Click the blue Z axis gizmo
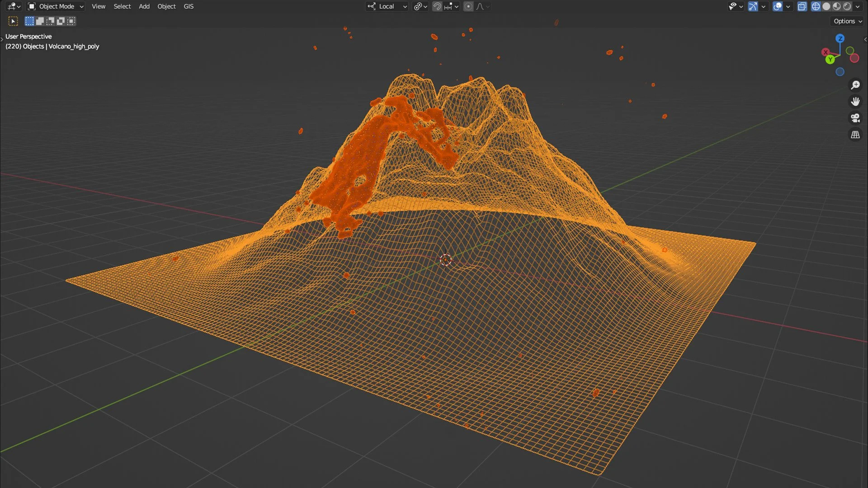The image size is (868, 488). point(840,38)
